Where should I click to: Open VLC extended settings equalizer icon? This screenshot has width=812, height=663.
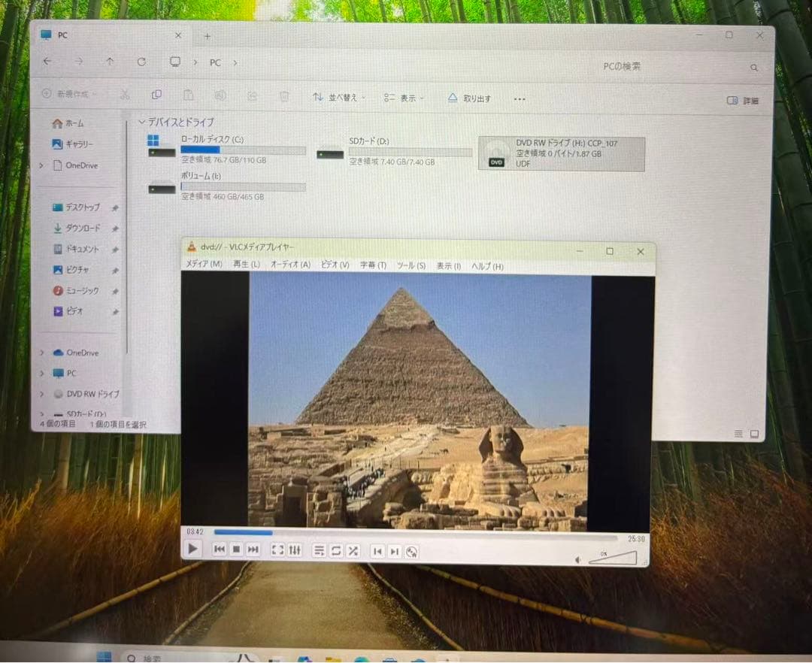click(x=294, y=550)
